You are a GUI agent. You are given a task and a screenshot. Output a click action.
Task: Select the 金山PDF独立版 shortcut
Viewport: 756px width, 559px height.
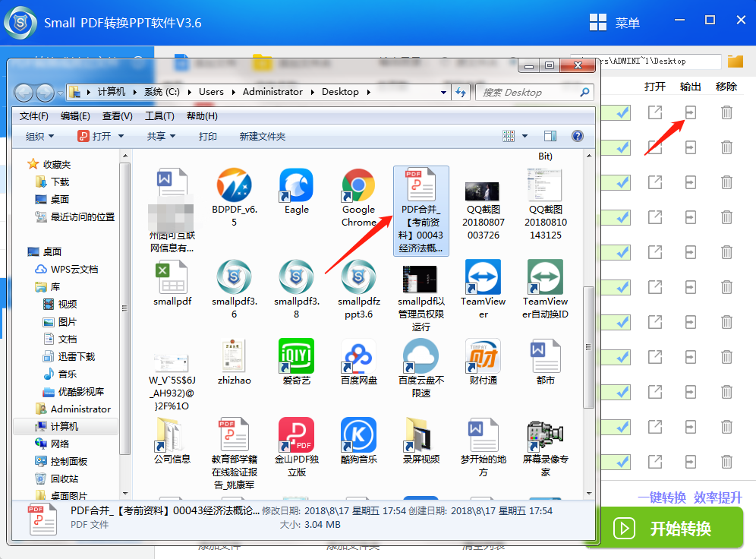coord(296,447)
